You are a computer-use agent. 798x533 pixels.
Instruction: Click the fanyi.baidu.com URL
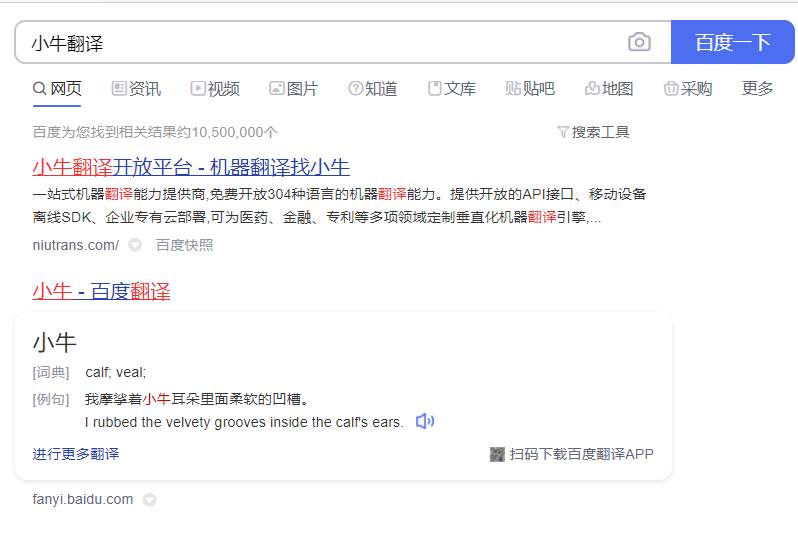coord(82,499)
